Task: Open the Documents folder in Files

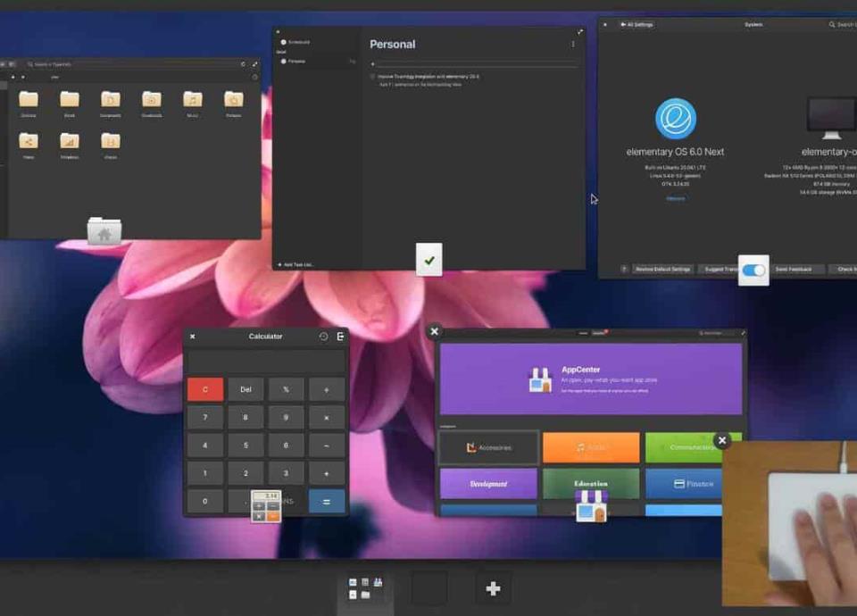Action: pyautogui.click(x=111, y=100)
